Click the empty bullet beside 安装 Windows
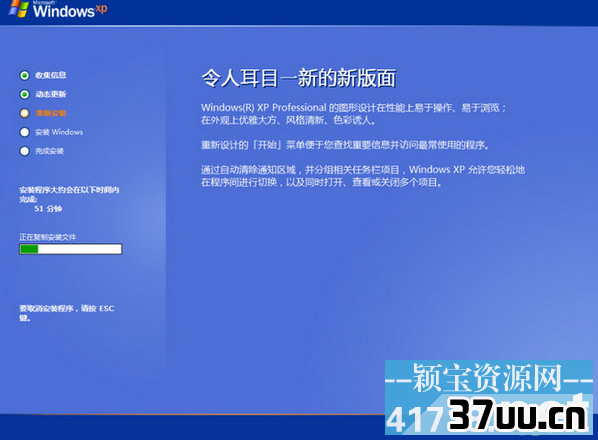This screenshot has height=440, width=598. 24,132
